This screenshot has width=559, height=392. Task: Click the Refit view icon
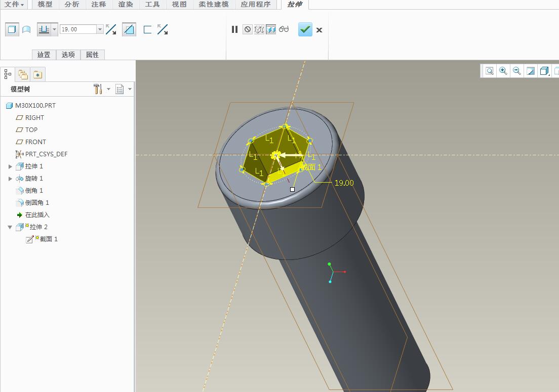[x=490, y=71]
